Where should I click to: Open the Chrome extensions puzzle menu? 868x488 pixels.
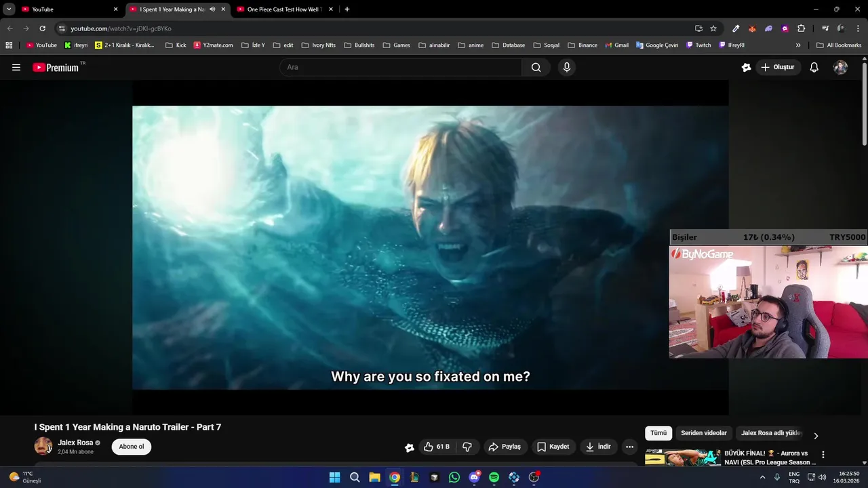[x=801, y=28]
